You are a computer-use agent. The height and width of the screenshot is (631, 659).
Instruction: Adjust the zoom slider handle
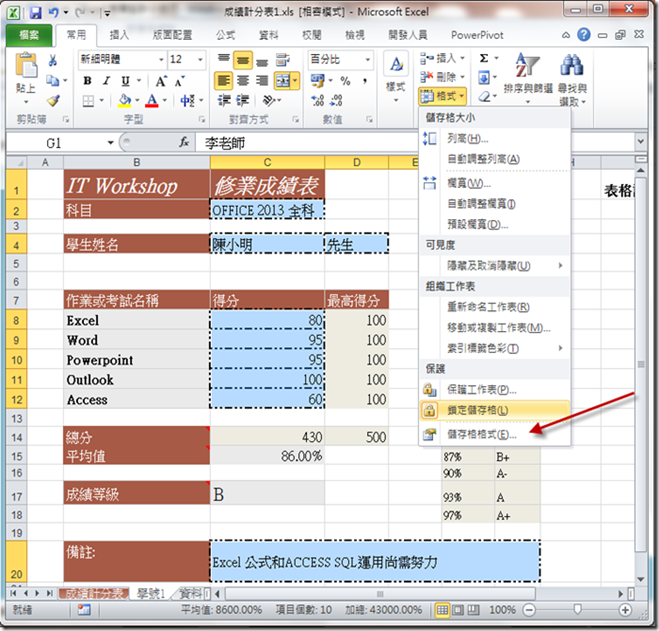point(577,610)
